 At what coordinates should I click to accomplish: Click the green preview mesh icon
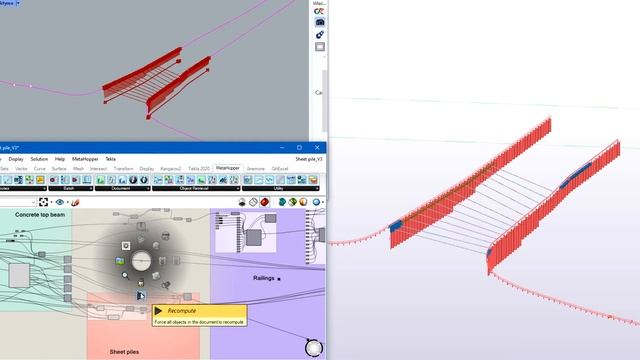point(292,202)
